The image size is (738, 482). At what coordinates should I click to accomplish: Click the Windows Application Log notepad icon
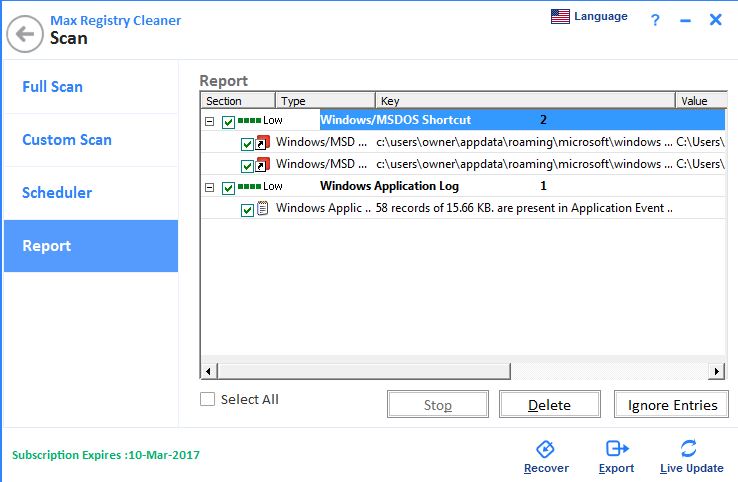click(x=263, y=208)
